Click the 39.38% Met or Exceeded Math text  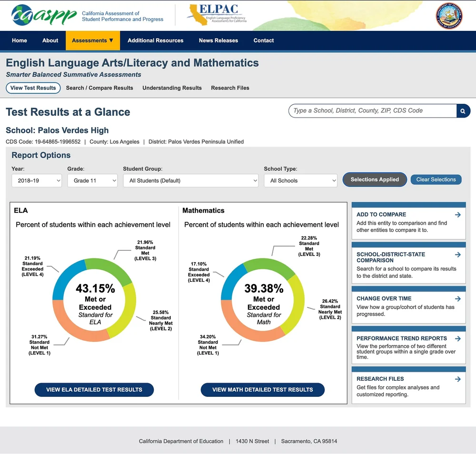pos(264,304)
